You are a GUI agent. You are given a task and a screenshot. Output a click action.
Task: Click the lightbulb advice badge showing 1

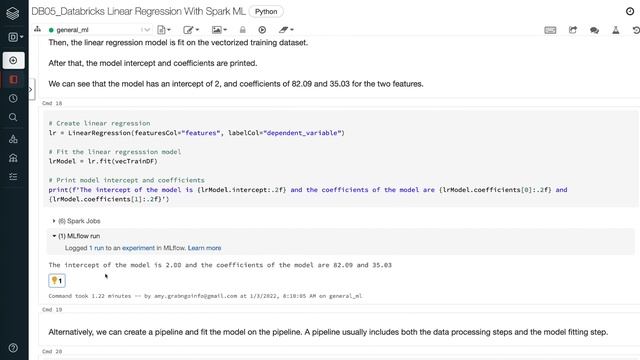(x=57, y=280)
